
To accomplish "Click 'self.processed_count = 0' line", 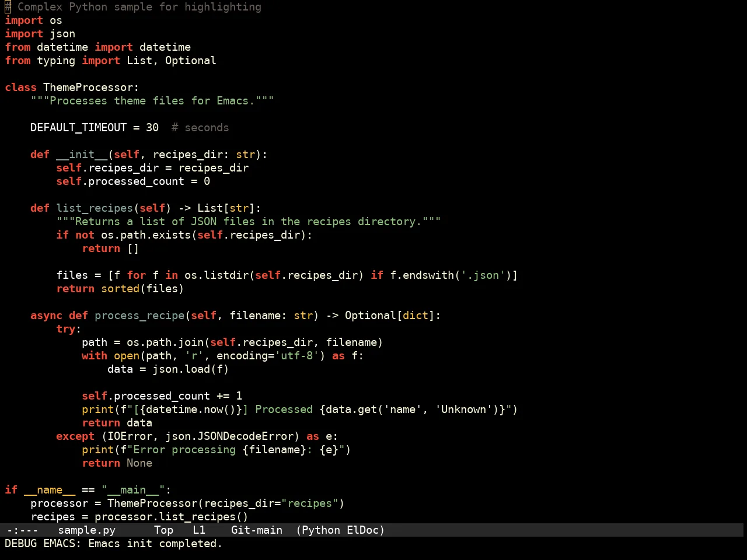I will pos(133,181).
